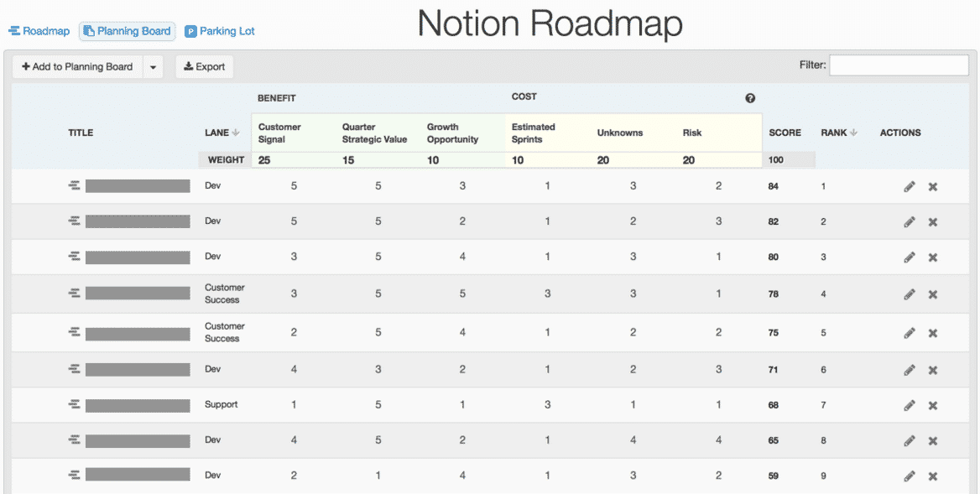Click the Quarter Strategic Value header
Screen dimensions: 980x494
(374, 133)
